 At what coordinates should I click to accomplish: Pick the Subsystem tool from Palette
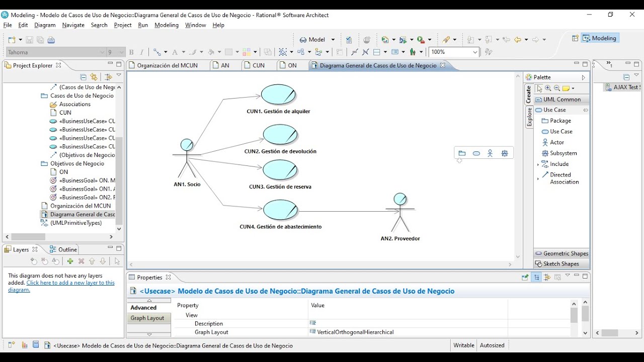(x=559, y=153)
